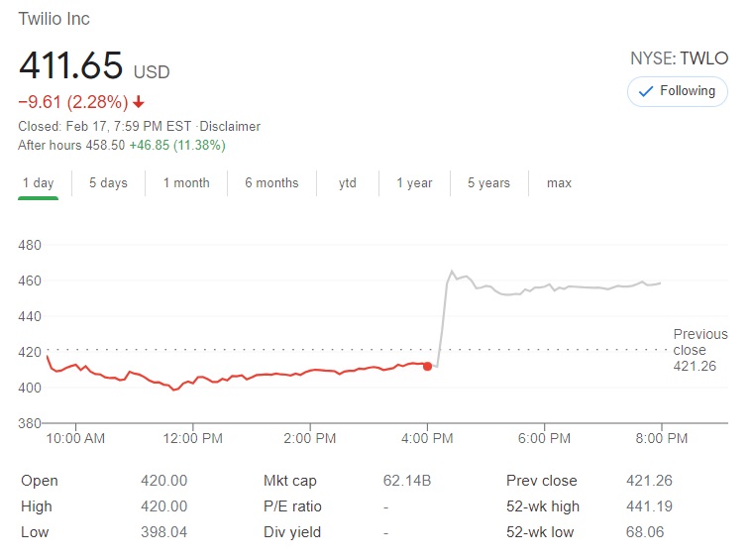The height and width of the screenshot is (560, 752).
Task: Click the blue checkmark icon in Following
Action: [x=646, y=91]
